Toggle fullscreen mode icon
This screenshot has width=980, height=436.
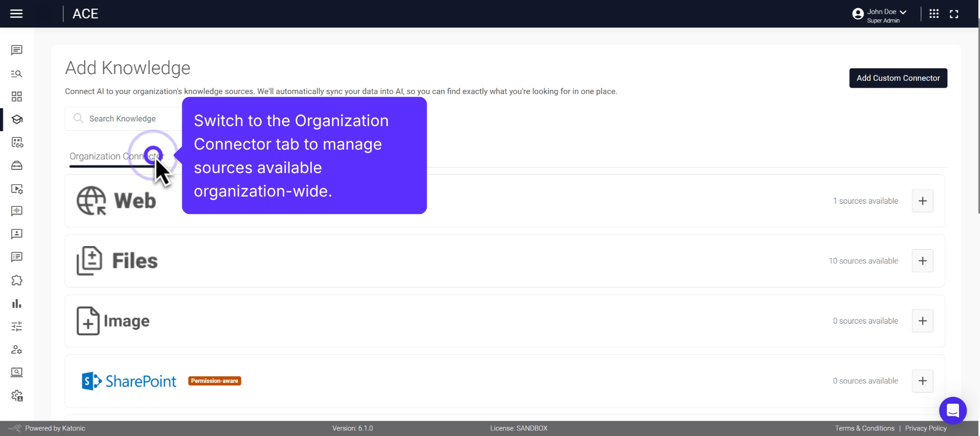tap(954, 14)
